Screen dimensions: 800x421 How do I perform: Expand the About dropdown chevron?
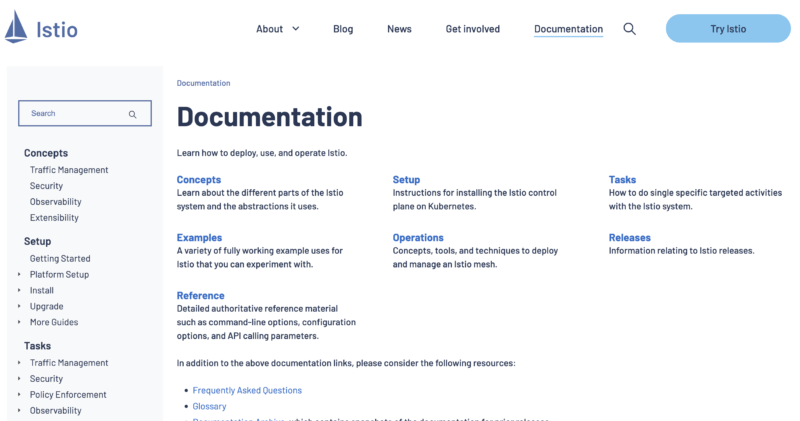click(295, 29)
